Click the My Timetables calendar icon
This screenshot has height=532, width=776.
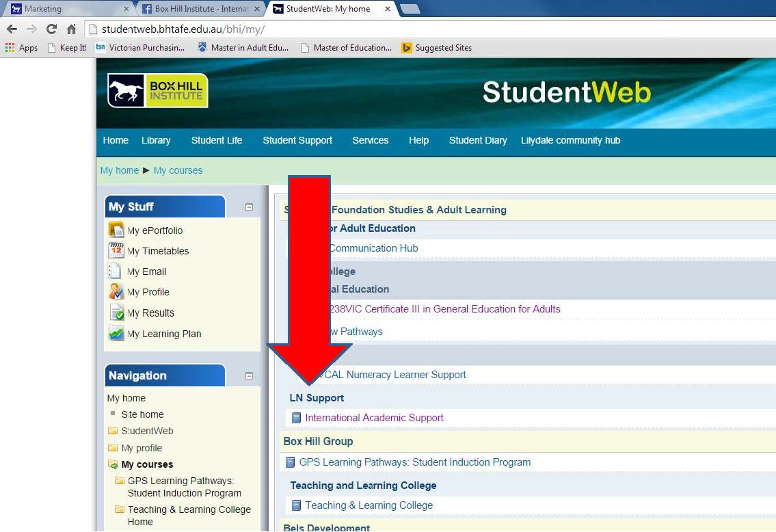pyautogui.click(x=116, y=250)
